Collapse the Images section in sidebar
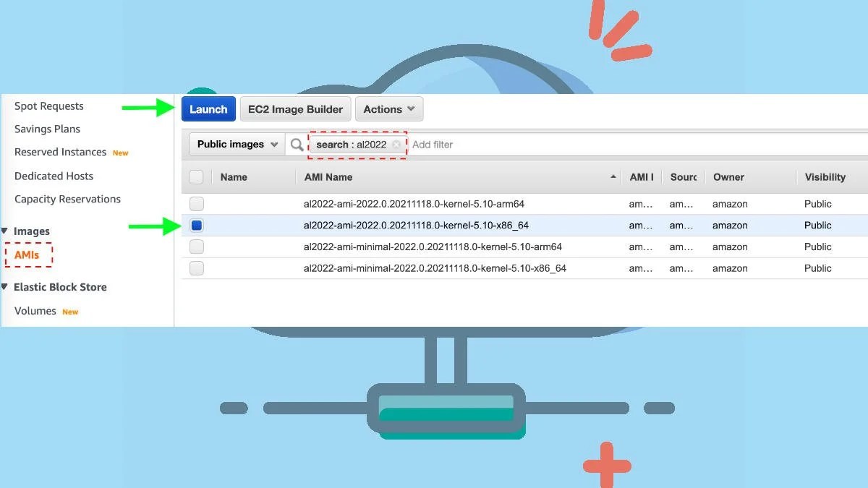This screenshot has height=488, width=868. 7,231
